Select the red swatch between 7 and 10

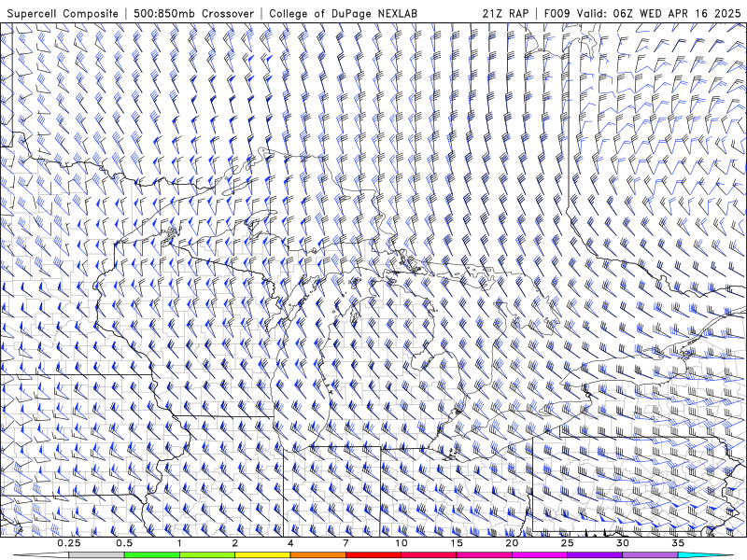pos(373,555)
